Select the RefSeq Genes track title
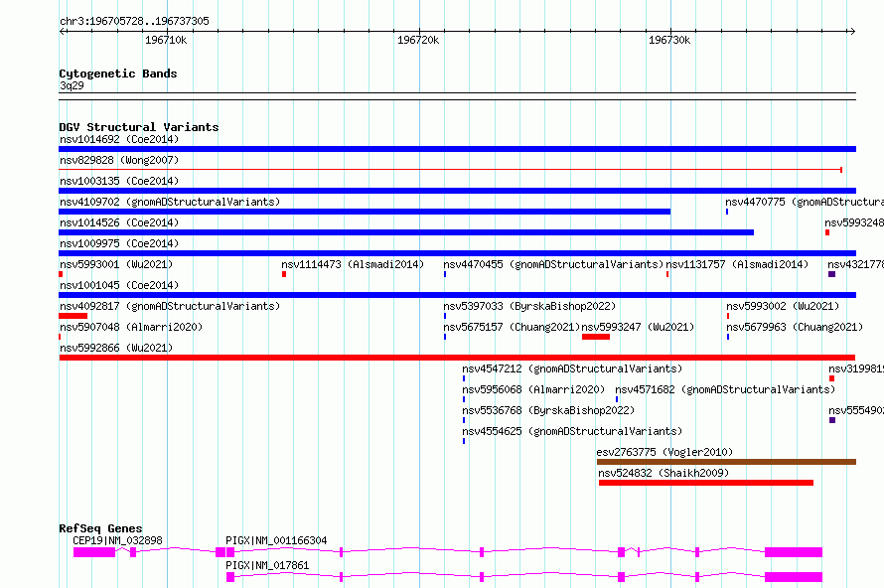The image size is (884, 588). tap(100, 528)
